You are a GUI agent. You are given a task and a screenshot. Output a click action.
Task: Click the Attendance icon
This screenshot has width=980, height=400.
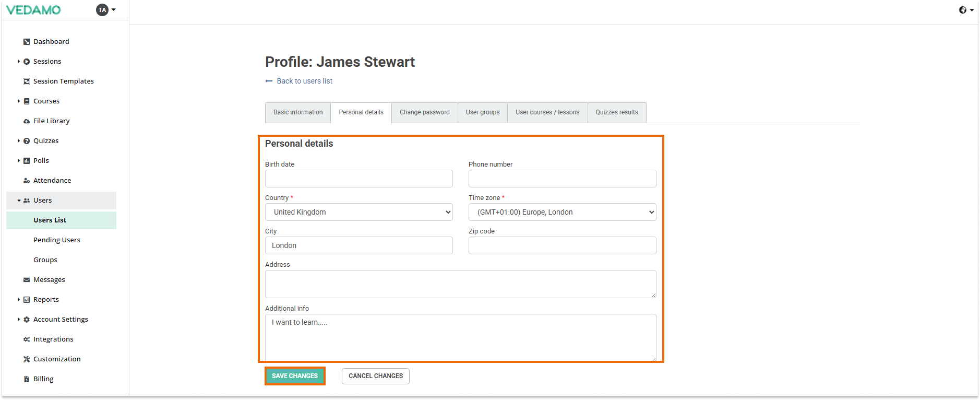[x=27, y=181]
